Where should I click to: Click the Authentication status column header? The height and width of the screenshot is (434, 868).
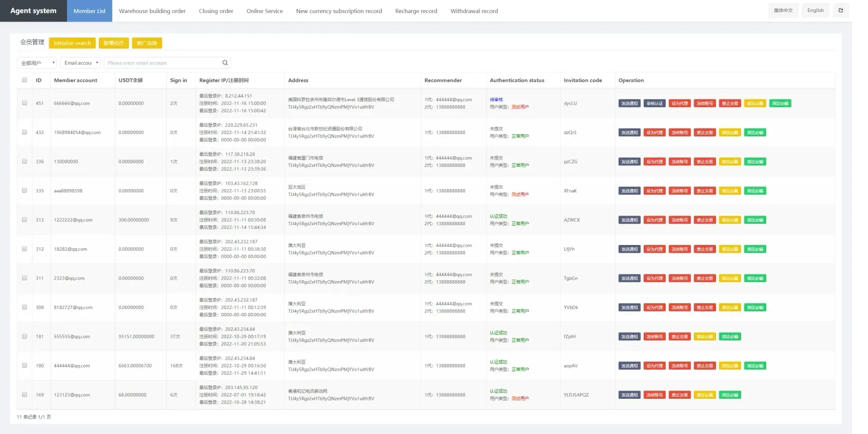pyautogui.click(x=517, y=80)
